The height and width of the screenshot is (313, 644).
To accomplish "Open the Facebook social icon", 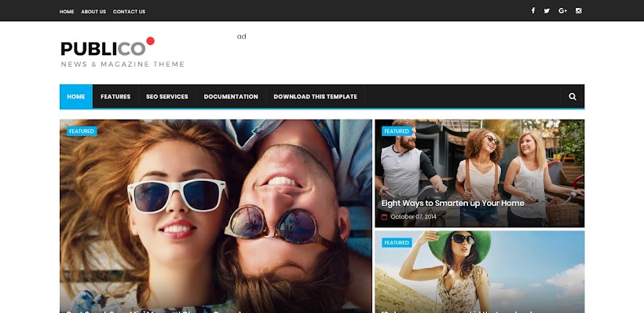I will (x=532, y=11).
